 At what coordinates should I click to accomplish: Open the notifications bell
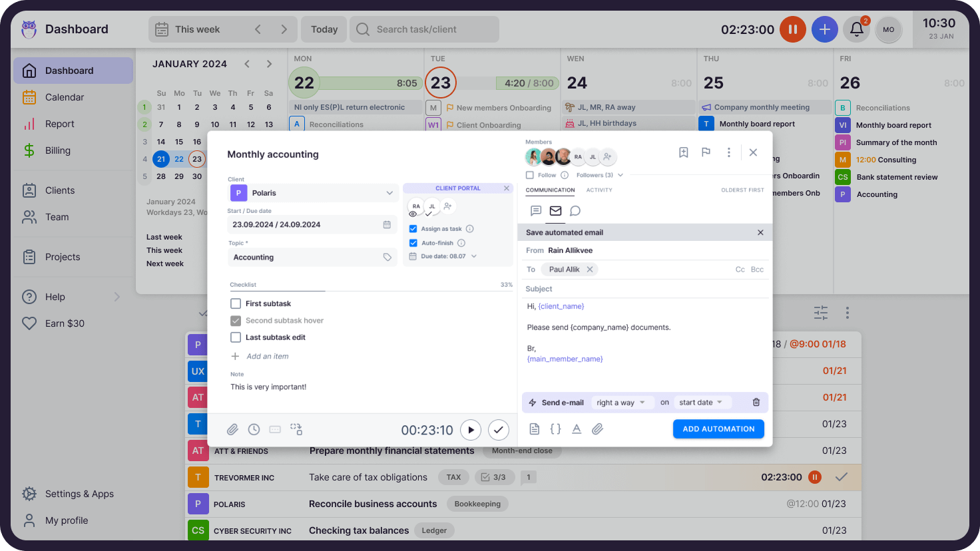coord(856,29)
